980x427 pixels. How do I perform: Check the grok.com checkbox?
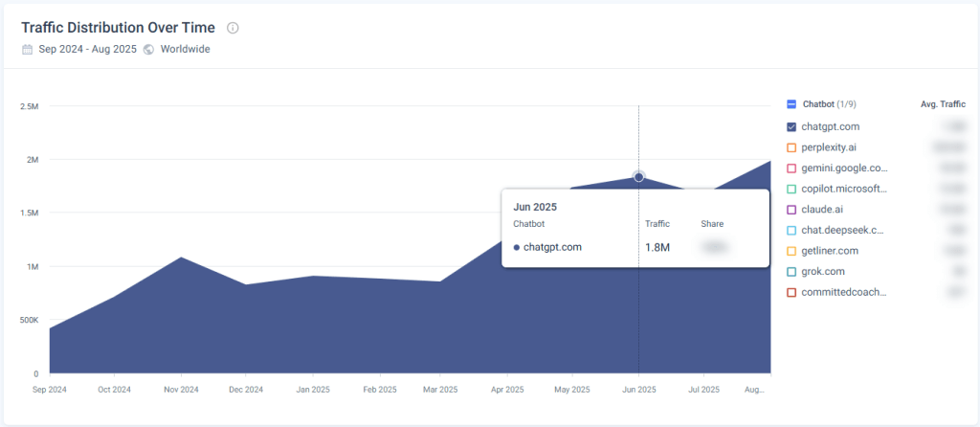tap(791, 272)
